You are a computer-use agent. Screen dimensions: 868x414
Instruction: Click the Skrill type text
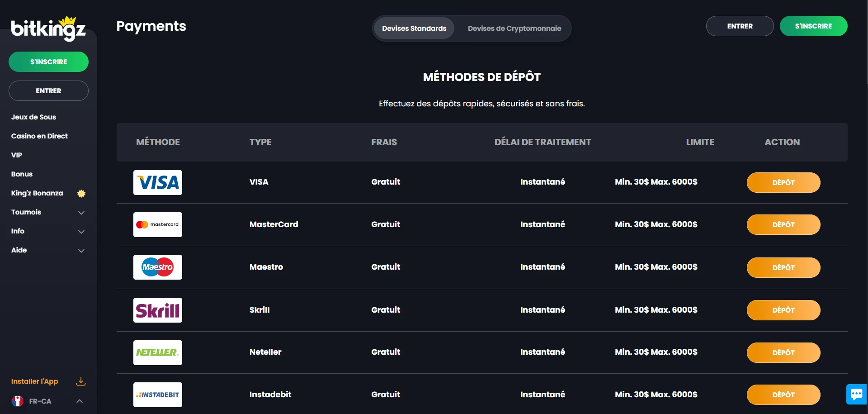point(259,310)
